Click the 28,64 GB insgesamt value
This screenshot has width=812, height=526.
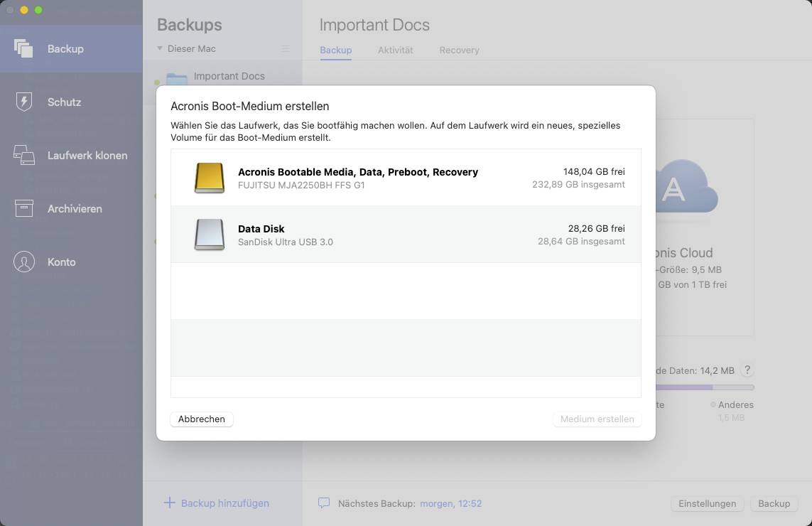[581, 242]
